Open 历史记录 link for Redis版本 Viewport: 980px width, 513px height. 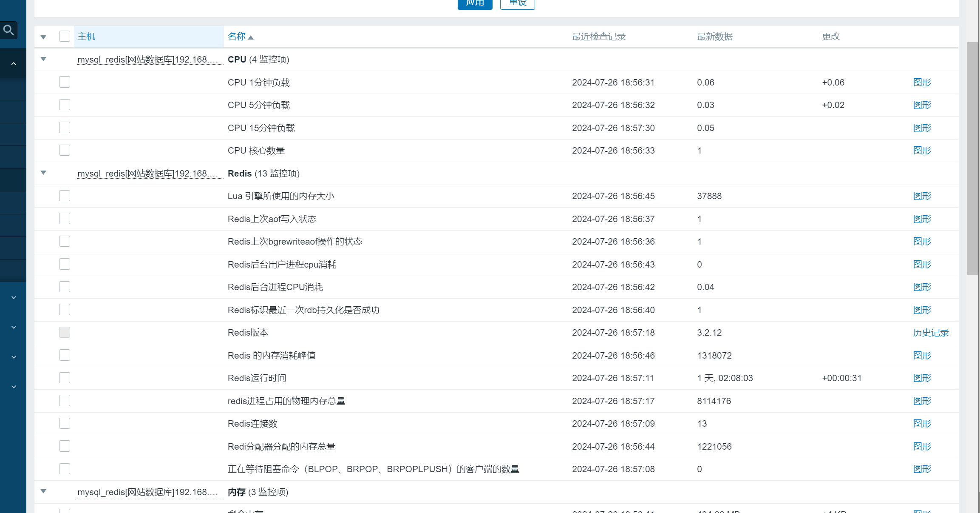click(931, 333)
